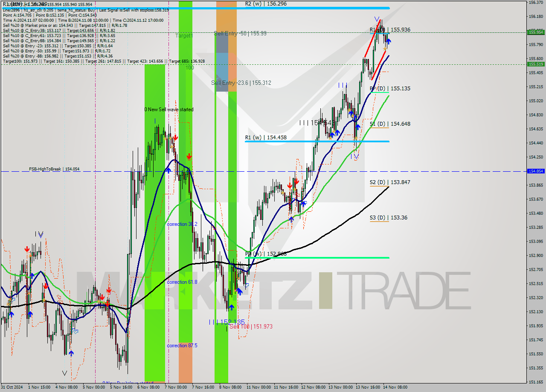546x392 pixels.
Task: Select the 11 Nov 00:00 time label
Action: 258,387
